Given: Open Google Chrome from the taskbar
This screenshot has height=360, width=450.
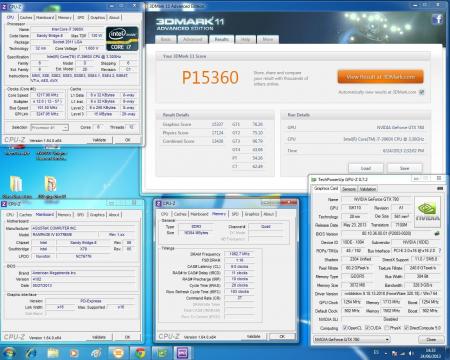Looking at the screenshot, I should [140, 353].
